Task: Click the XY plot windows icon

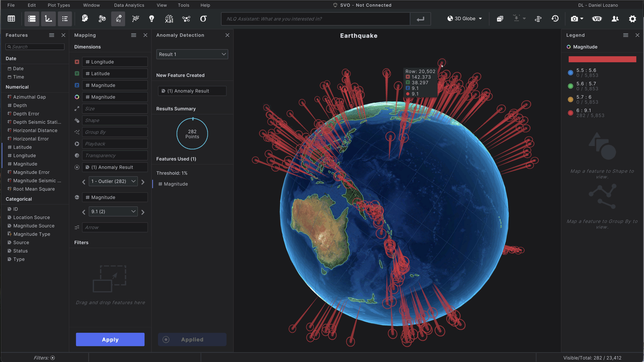Action: (x=500, y=19)
